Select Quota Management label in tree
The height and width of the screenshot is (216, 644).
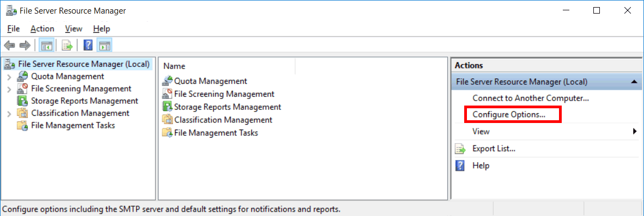click(68, 76)
